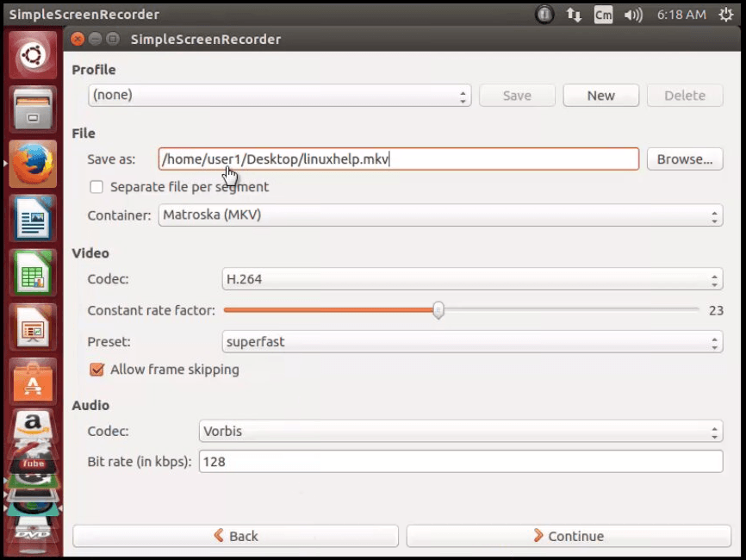Open LibreOffice Calc from the dock
Screen dimensions: 746x560
33,272
